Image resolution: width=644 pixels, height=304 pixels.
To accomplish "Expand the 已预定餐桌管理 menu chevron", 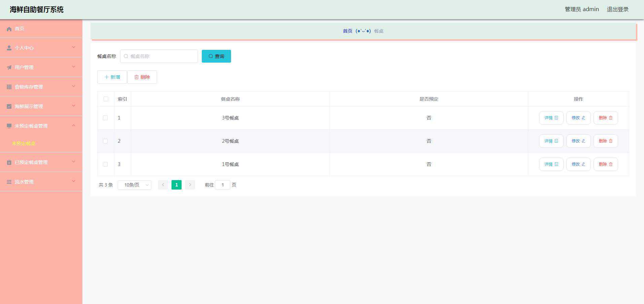I will click(x=74, y=162).
